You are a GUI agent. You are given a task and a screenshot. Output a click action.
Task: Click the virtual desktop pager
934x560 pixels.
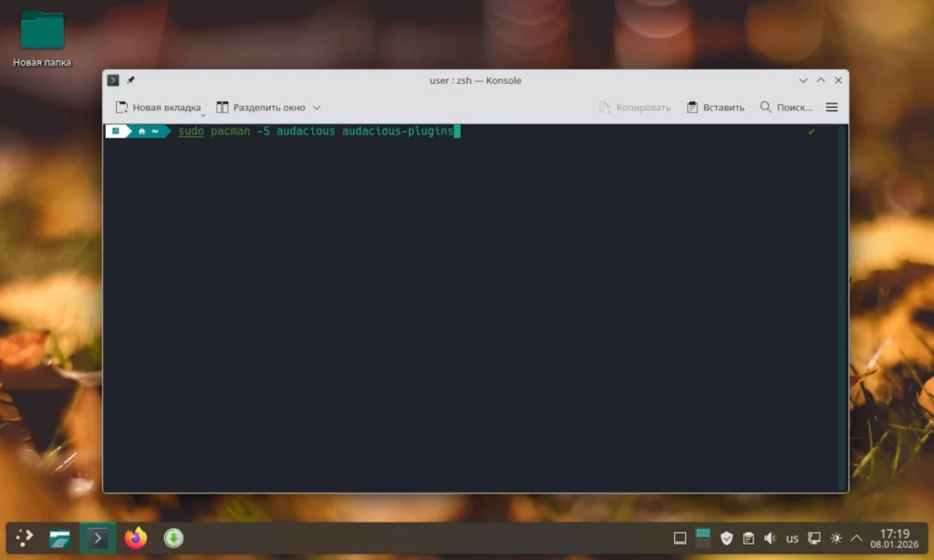point(703,538)
